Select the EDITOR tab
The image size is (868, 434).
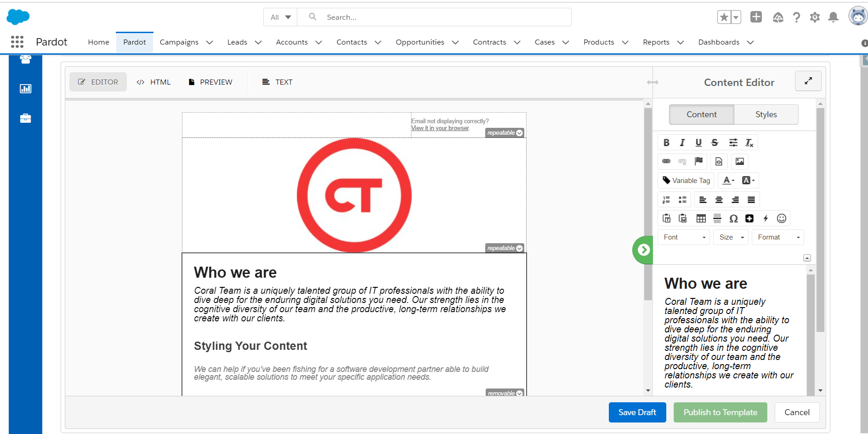click(x=98, y=82)
